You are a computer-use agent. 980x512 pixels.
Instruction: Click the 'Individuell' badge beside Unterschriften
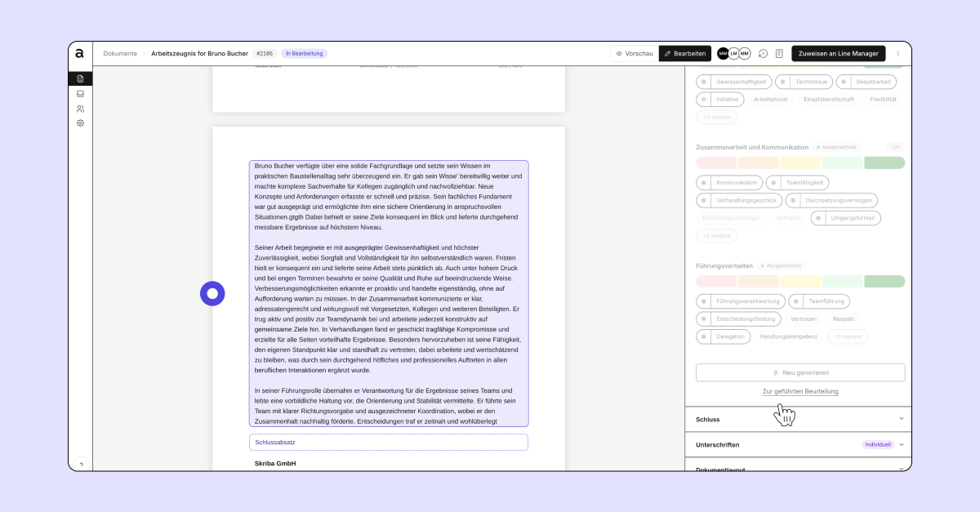click(x=878, y=445)
